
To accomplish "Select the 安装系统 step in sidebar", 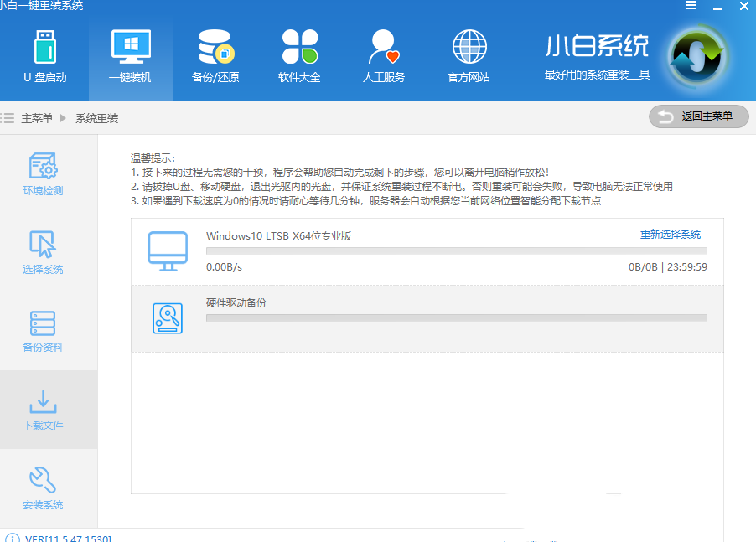I will tap(43, 488).
